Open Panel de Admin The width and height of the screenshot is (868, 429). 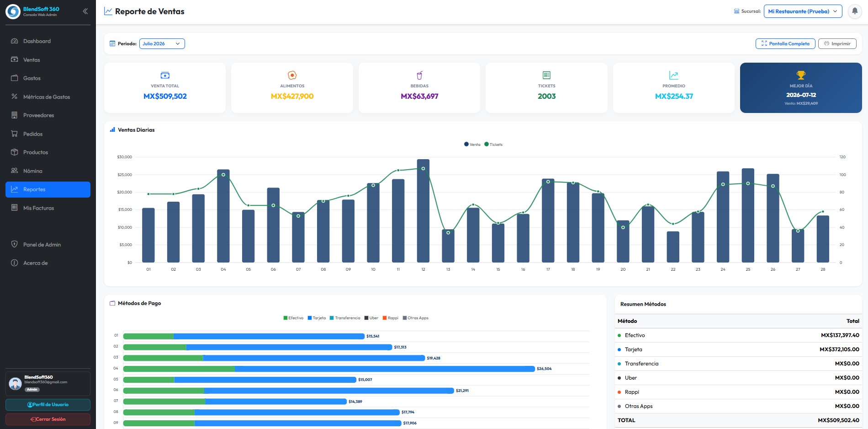[x=48, y=245]
